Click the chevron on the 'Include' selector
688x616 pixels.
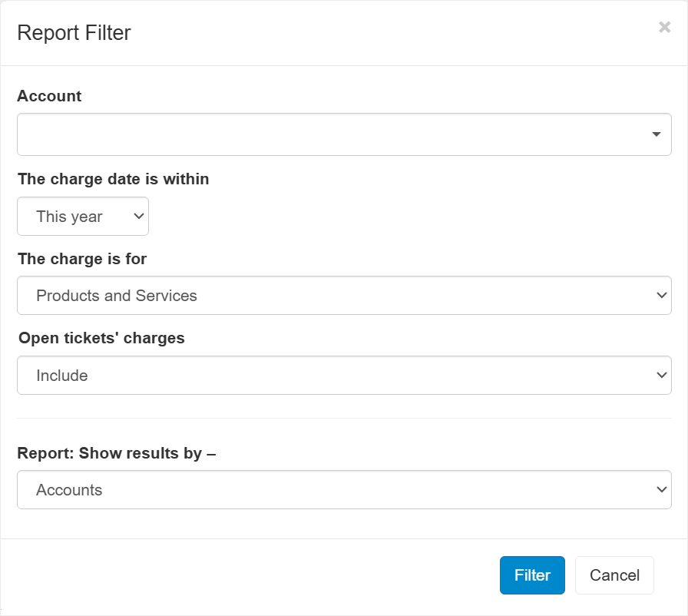pos(660,375)
